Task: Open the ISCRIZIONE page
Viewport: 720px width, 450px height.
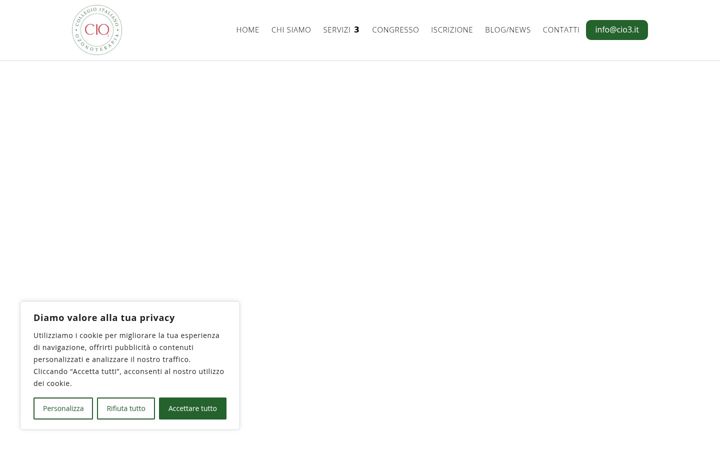Action: click(452, 30)
